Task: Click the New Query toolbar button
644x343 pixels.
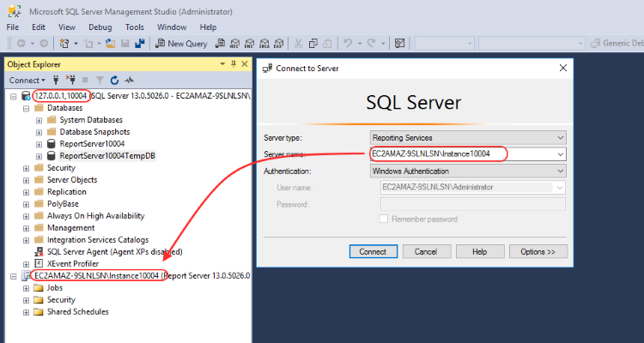Action: (x=181, y=44)
